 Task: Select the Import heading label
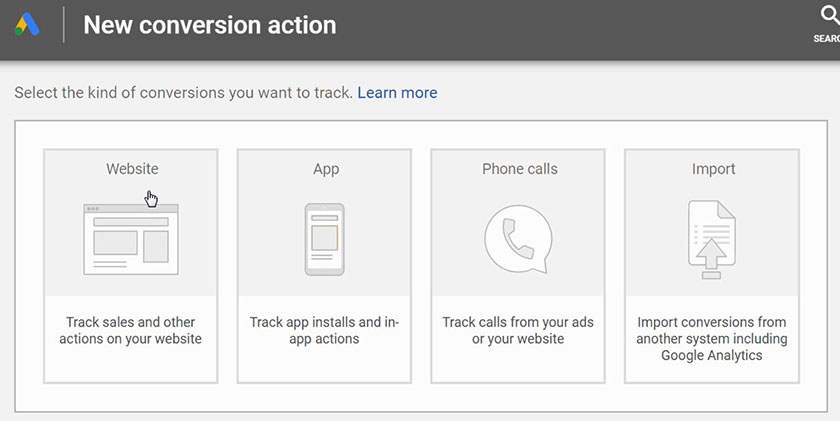click(x=713, y=169)
